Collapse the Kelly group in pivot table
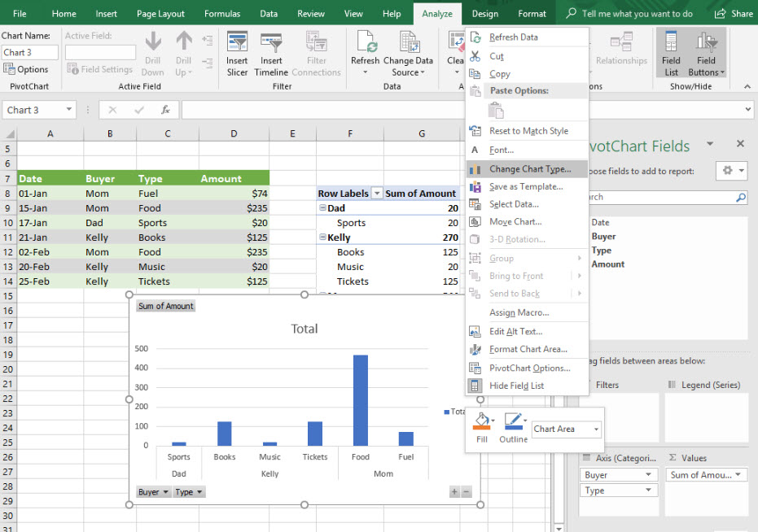758x532 pixels. pos(322,238)
